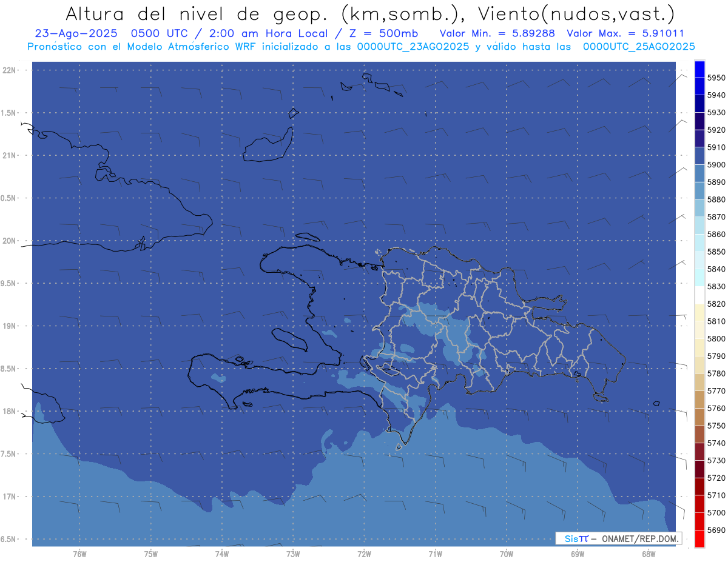728x562 pixels.
Task: Click the "ONAMET/REP.DOM." credit label
Action: click(640, 538)
